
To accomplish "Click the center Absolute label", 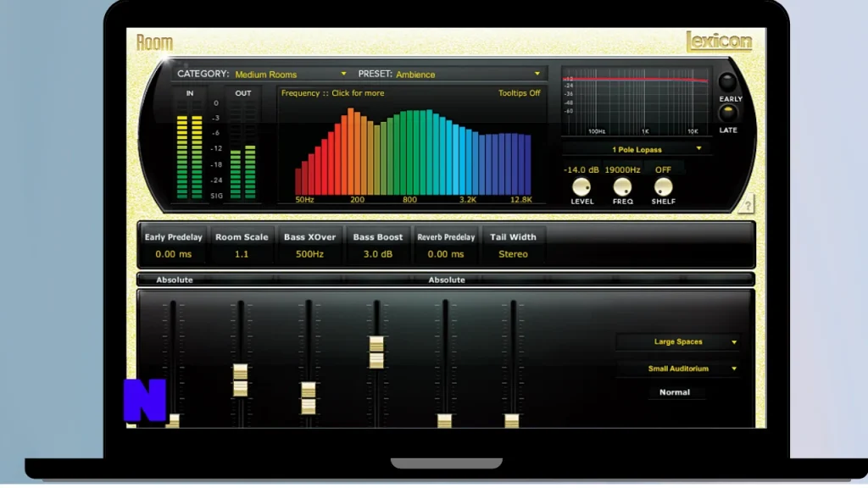I will point(447,280).
